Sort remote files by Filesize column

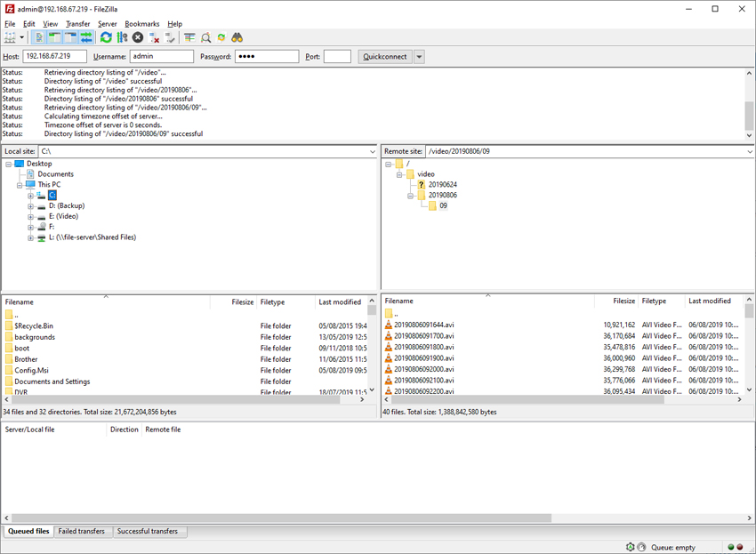pos(623,301)
